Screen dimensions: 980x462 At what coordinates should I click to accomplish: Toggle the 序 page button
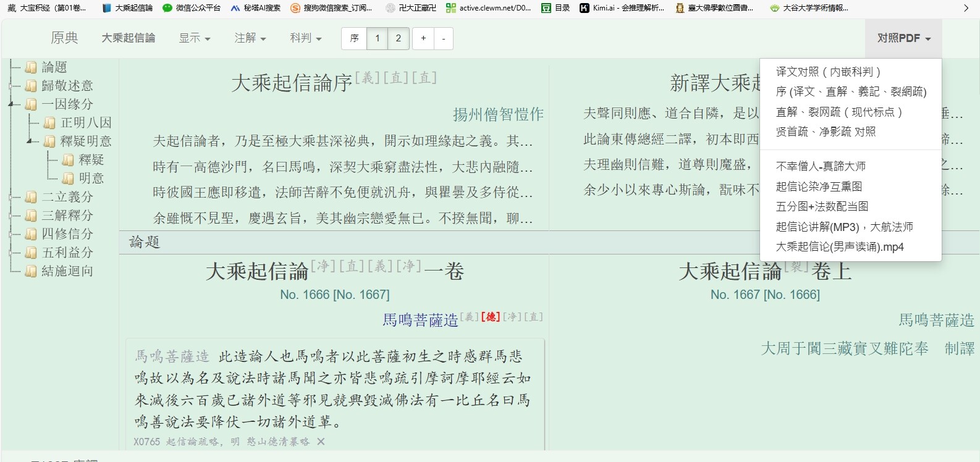tap(354, 38)
